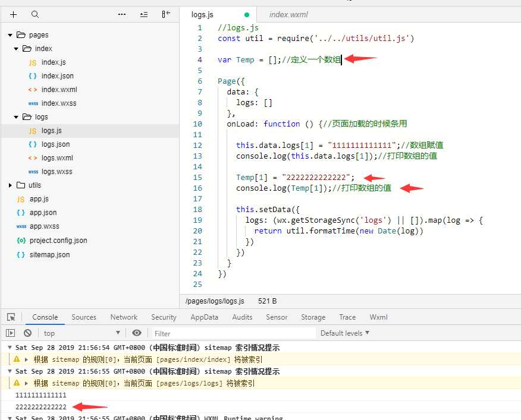Click the wxss icon of index.wxss

pyautogui.click(x=33, y=103)
